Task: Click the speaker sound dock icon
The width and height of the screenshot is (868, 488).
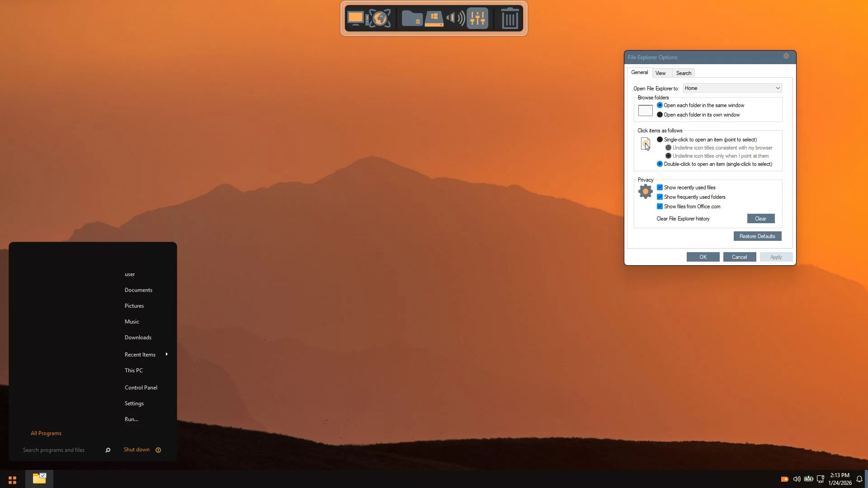Action: coord(456,19)
